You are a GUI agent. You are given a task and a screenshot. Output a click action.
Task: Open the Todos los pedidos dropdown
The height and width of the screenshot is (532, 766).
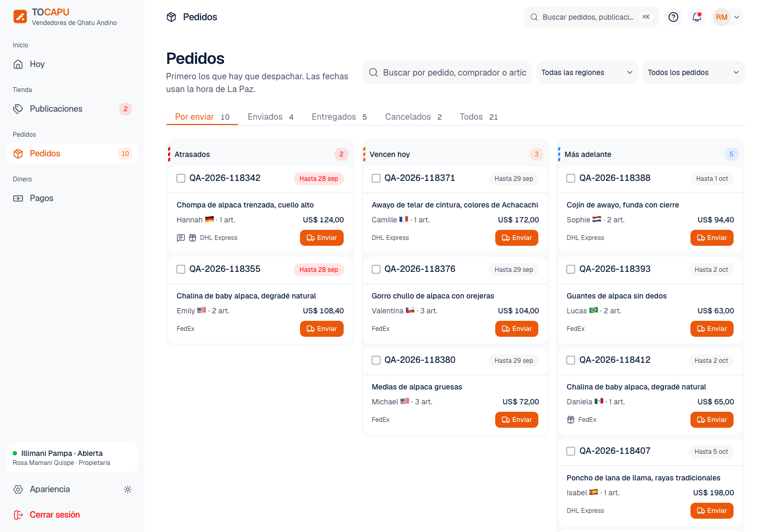pos(693,72)
